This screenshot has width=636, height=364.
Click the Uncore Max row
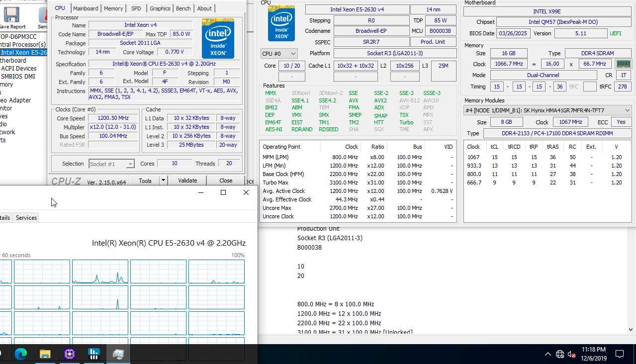(x=358, y=208)
